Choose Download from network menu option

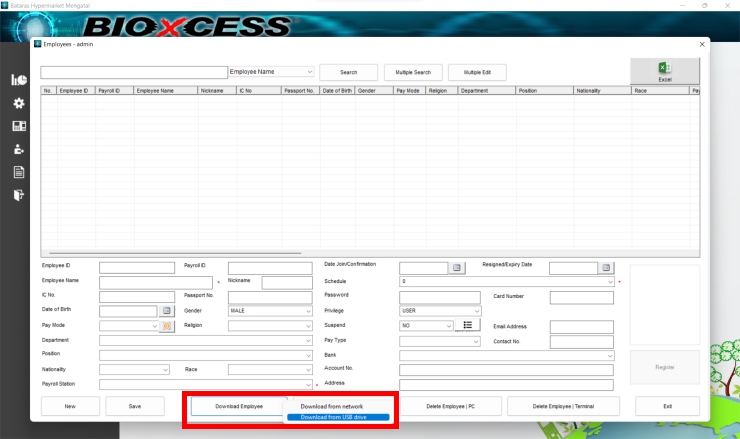(332, 406)
